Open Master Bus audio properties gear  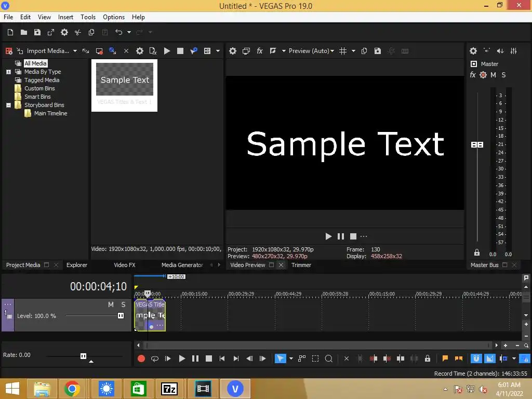pos(473,51)
